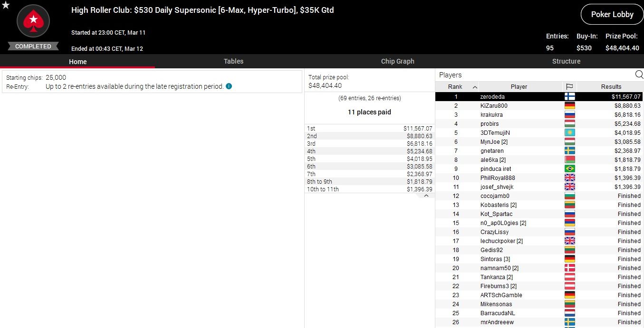Open the re-entry info tooltip icon
The image size is (644, 328).
coord(229,86)
